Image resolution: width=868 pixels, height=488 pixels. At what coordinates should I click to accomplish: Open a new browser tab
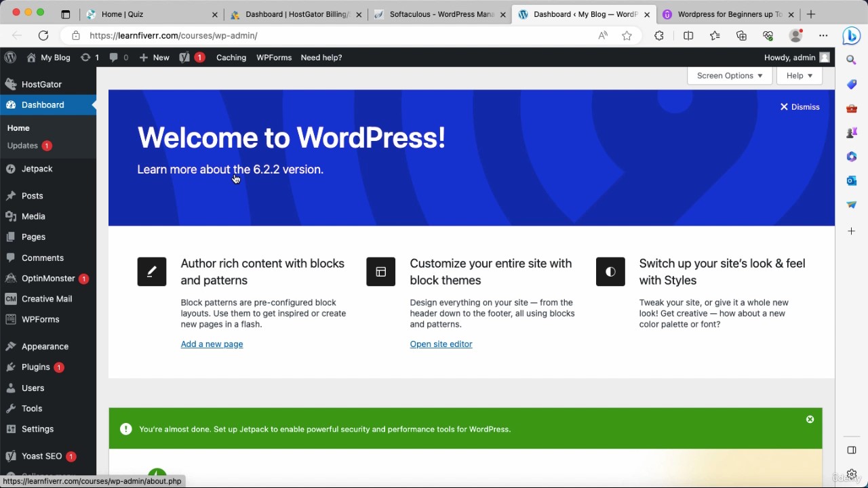tap(811, 14)
